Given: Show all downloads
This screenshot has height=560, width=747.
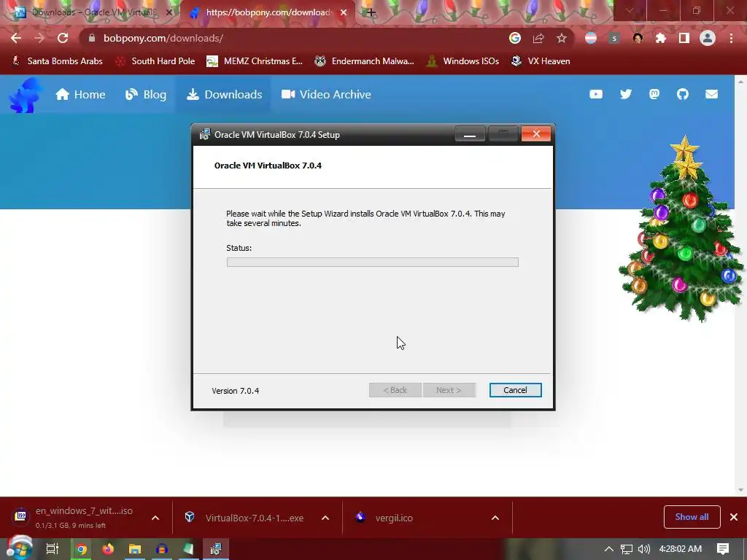Looking at the screenshot, I should point(692,517).
